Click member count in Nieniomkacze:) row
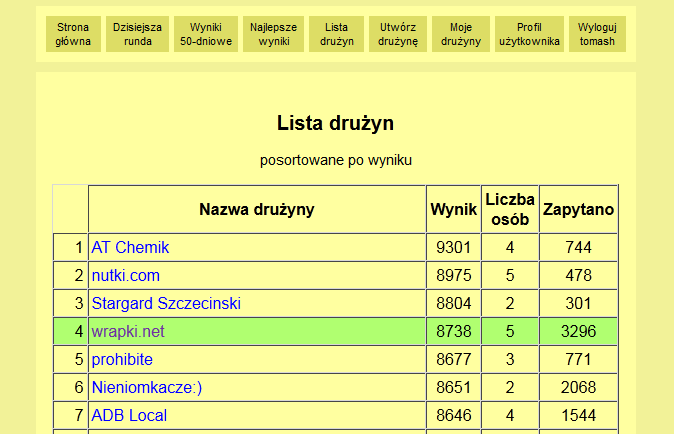Viewport: 674px width, 434px height. 510,387
